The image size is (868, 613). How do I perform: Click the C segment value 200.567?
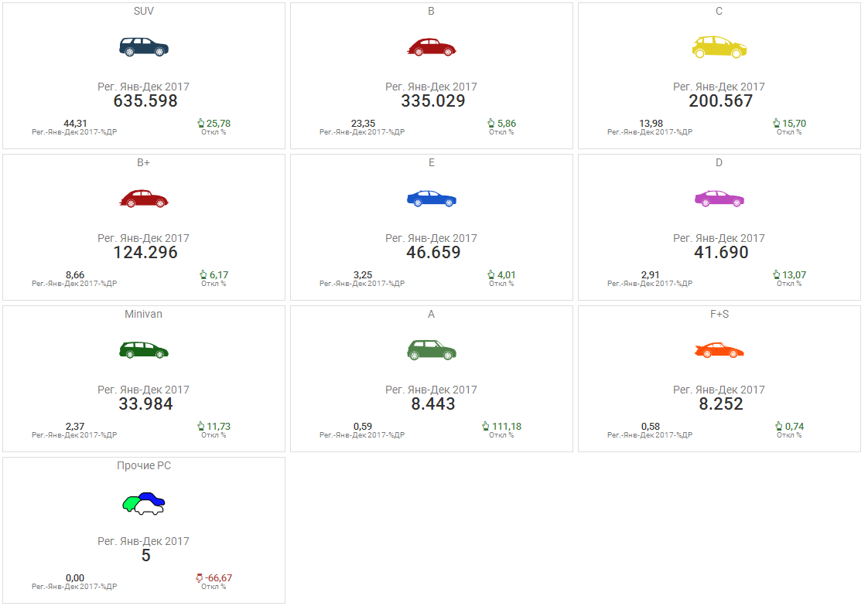click(720, 101)
